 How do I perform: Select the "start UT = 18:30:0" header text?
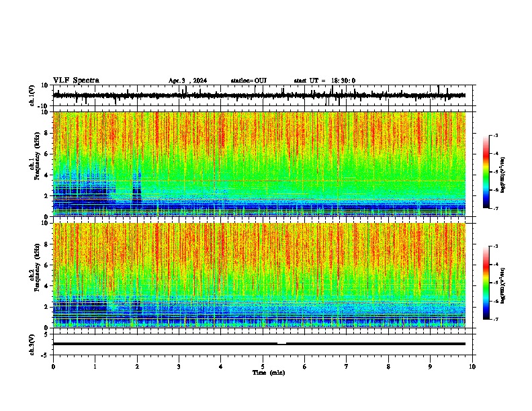tap(324, 81)
